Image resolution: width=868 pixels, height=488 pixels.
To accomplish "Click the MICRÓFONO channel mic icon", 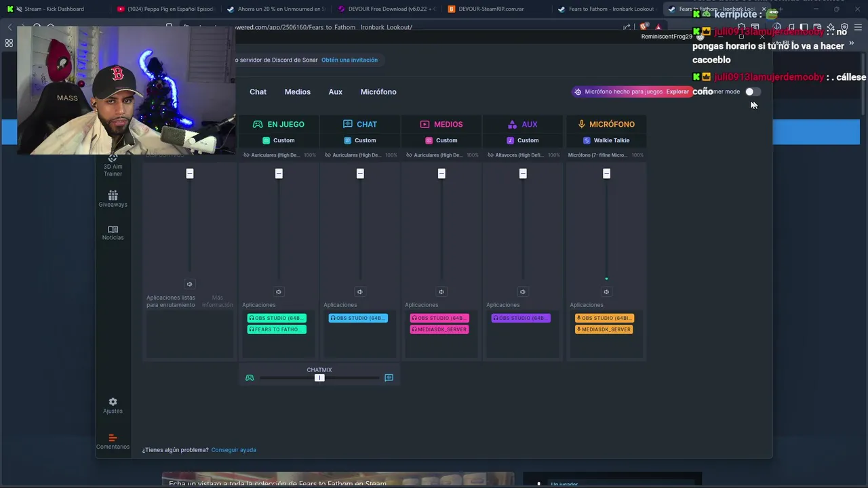I will point(581,124).
